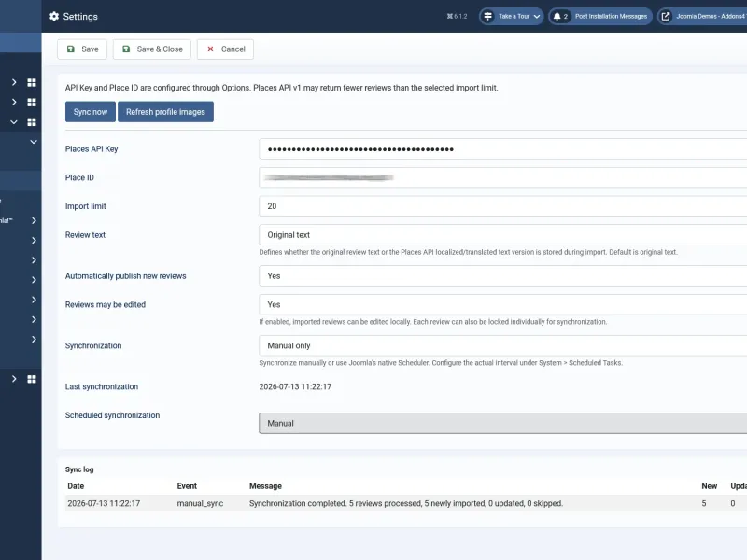Click Refresh profile images button

[x=165, y=112]
